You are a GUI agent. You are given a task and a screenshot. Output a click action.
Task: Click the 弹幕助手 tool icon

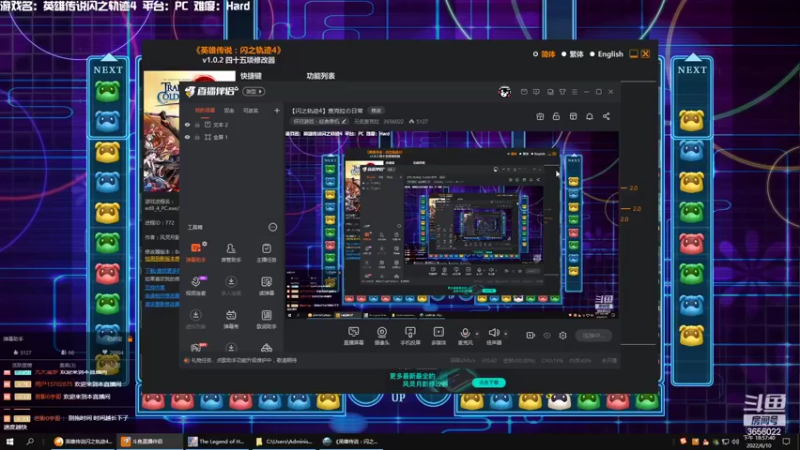click(195, 248)
